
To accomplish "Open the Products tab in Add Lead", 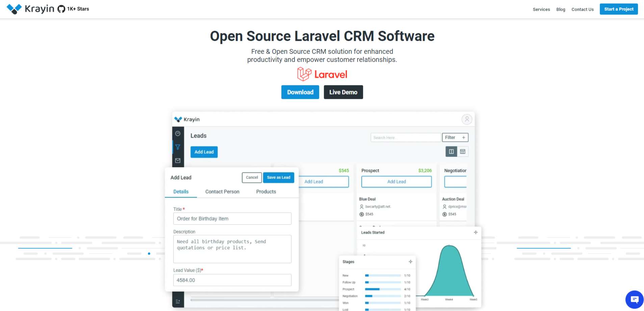I will pyautogui.click(x=266, y=191).
